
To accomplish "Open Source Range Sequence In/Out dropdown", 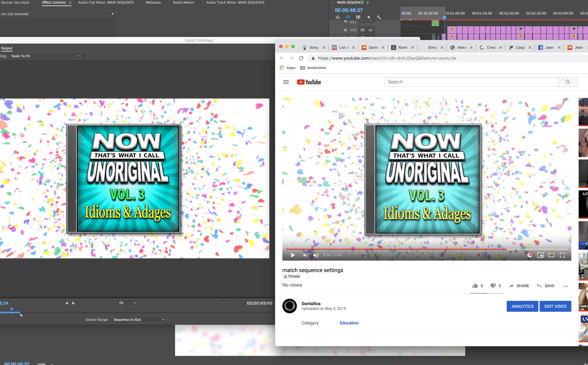I will 139,319.
